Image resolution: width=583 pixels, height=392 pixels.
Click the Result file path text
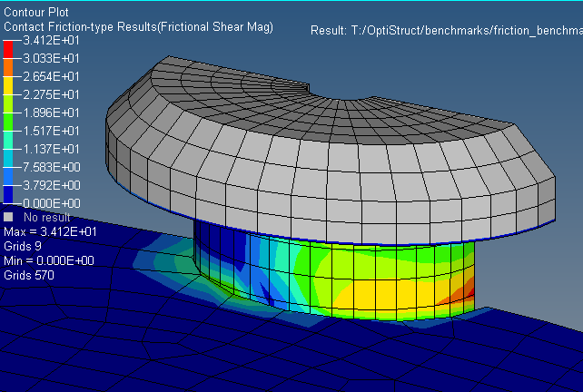(x=446, y=30)
